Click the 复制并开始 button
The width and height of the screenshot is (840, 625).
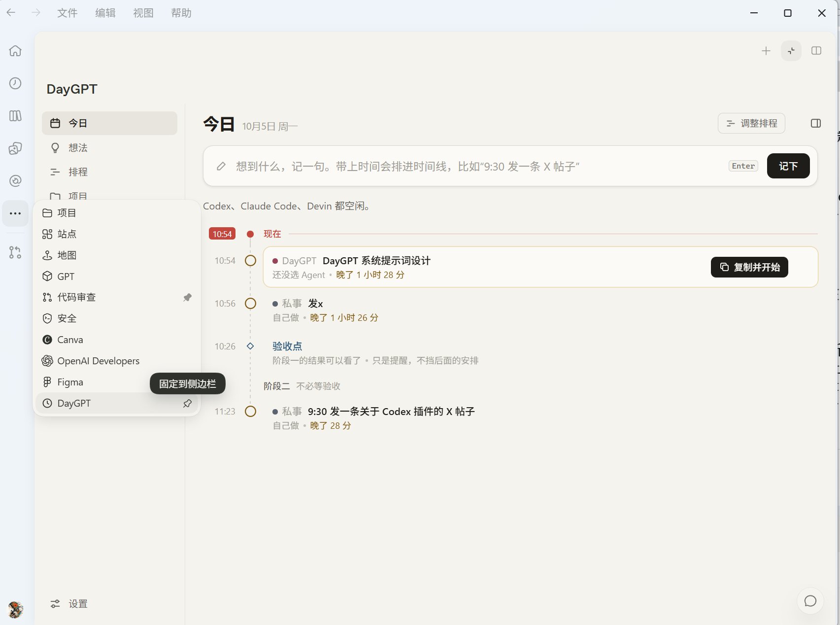749,267
